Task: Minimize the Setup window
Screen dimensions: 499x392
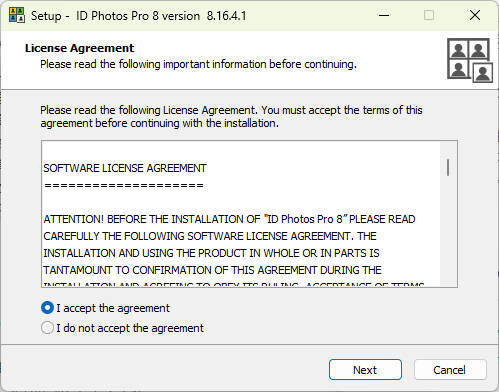Action: (384, 15)
